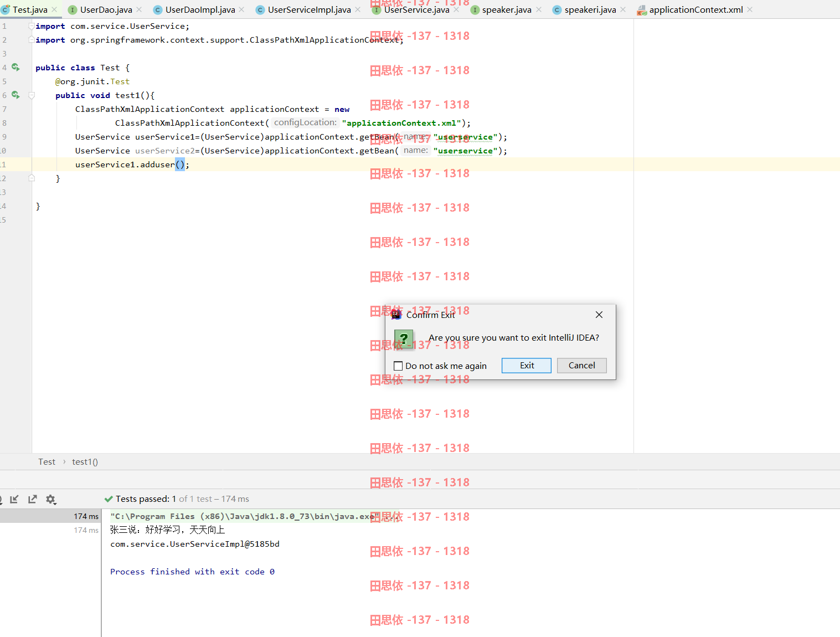
Task: Click the Test breadcrumb
Action: [x=47, y=462]
